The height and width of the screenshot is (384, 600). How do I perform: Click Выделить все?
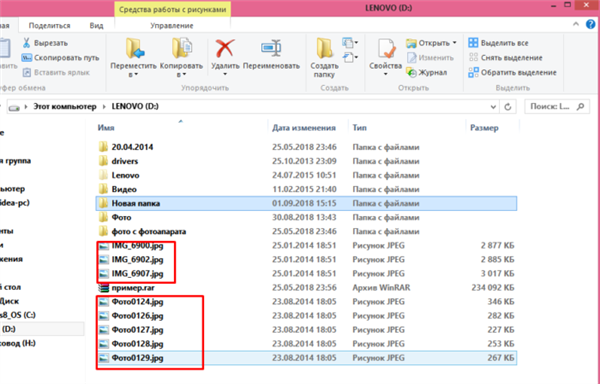[498, 43]
